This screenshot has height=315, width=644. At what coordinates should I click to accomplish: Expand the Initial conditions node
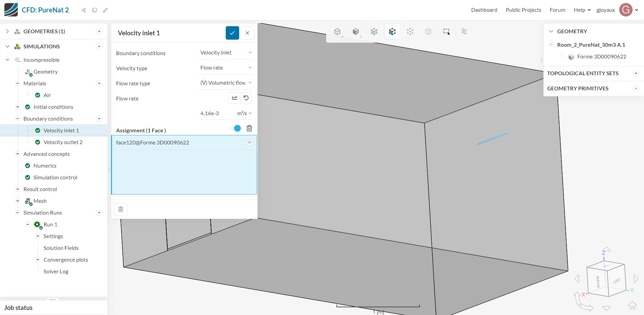click(x=17, y=107)
